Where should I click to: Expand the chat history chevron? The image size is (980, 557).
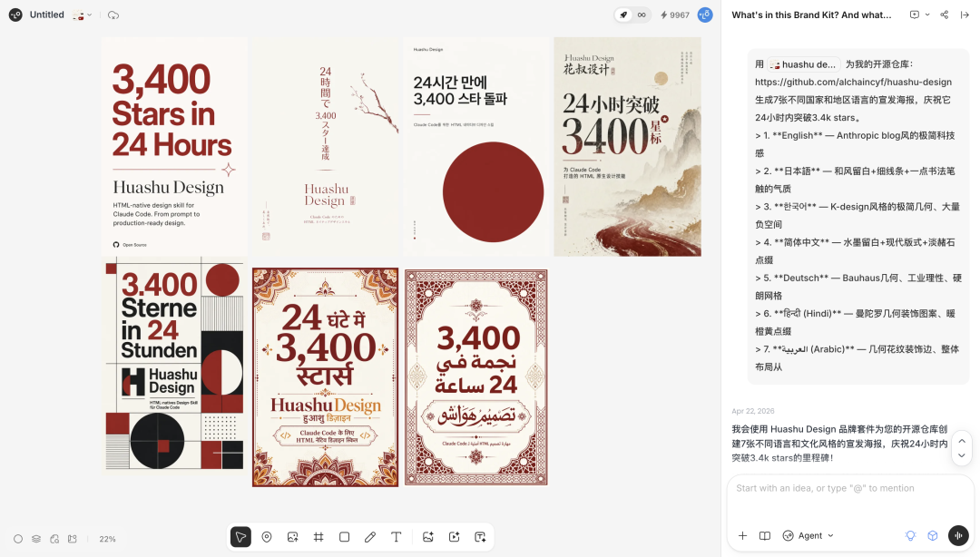(927, 15)
